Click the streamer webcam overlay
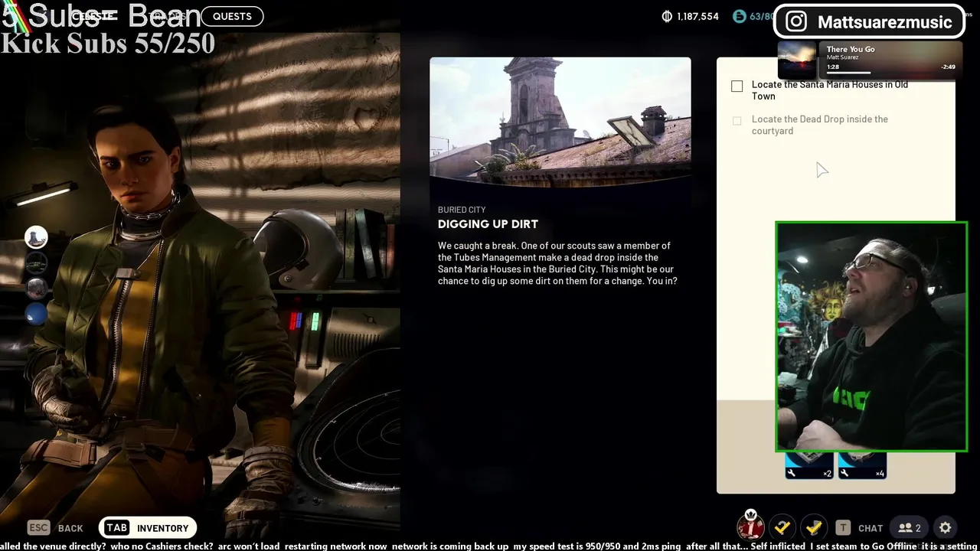 pyautogui.click(x=871, y=337)
